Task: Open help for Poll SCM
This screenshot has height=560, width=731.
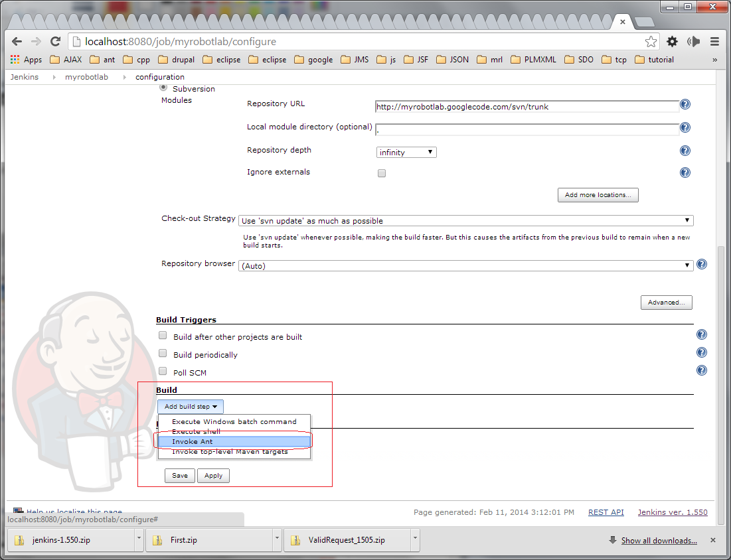Action: tap(702, 370)
